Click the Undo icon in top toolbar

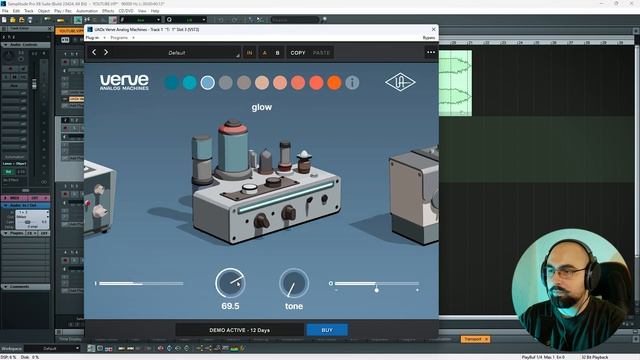[221, 20]
